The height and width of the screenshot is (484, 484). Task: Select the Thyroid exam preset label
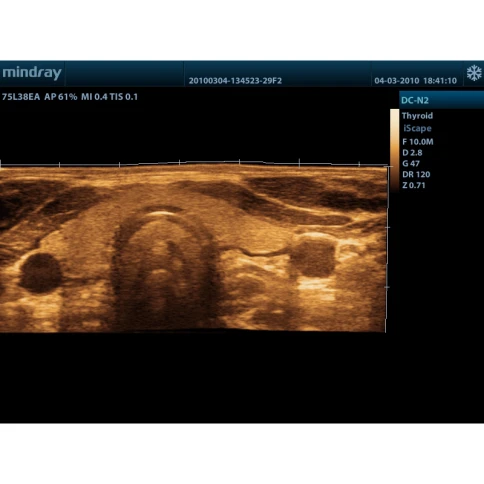click(x=417, y=116)
